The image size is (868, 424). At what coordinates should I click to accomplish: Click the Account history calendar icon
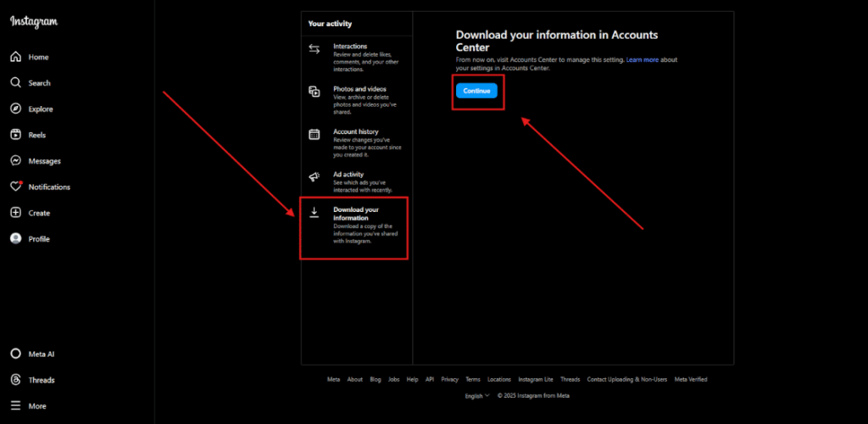click(314, 135)
